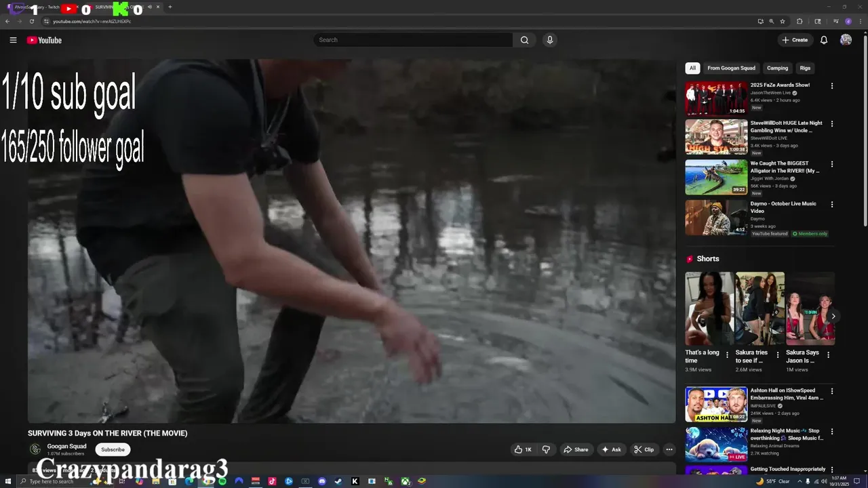Image resolution: width=868 pixels, height=488 pixels.
Task: Open more options for 2025 FaZe Awards Show
Action: point(832,86)
